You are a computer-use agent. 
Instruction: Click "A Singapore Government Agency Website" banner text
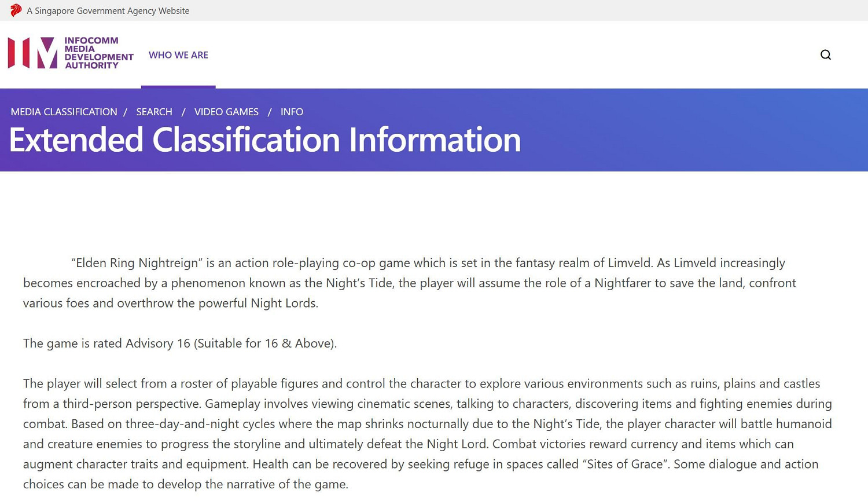[108, 11]
